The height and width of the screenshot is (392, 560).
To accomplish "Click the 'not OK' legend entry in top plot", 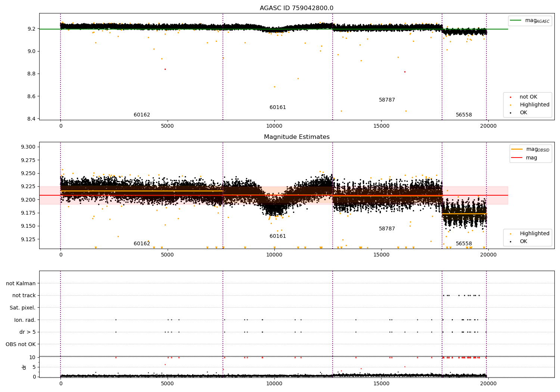I will [528, 97].
